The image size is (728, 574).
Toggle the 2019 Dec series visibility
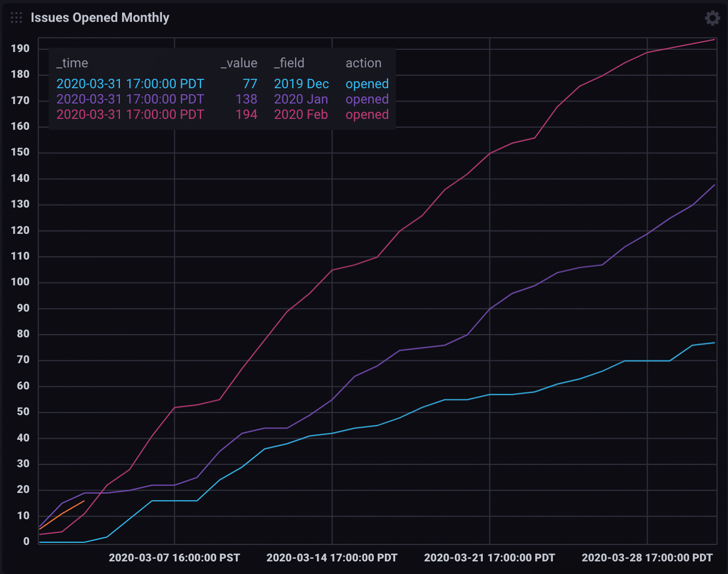[x=301, y=84]
